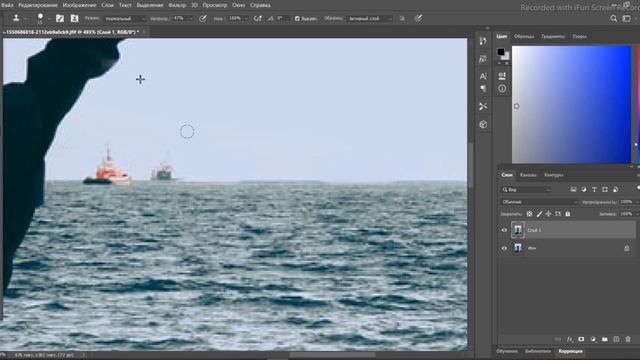Open the search icon in options bar
This screenshot has width=640, height=360.
coord(613,19)
